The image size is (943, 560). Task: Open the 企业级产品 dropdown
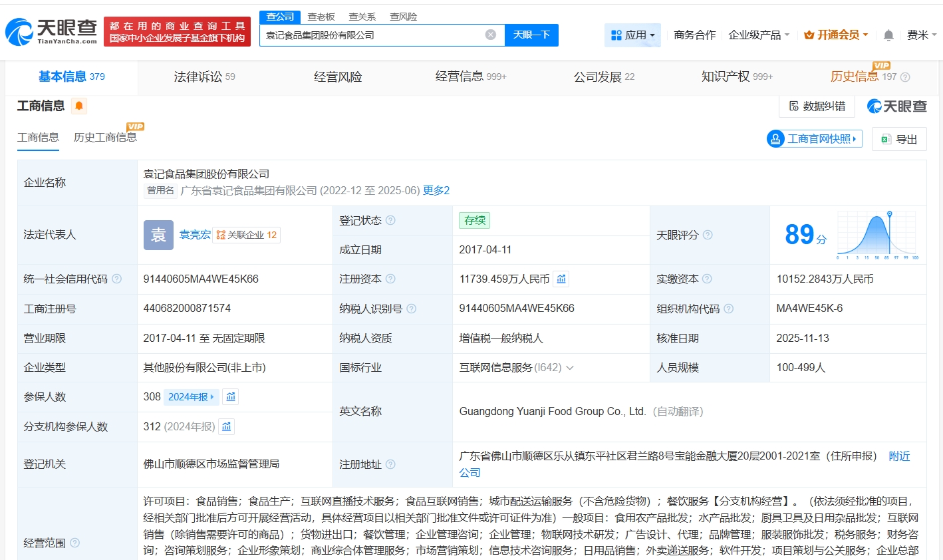(x=759, y=35)
